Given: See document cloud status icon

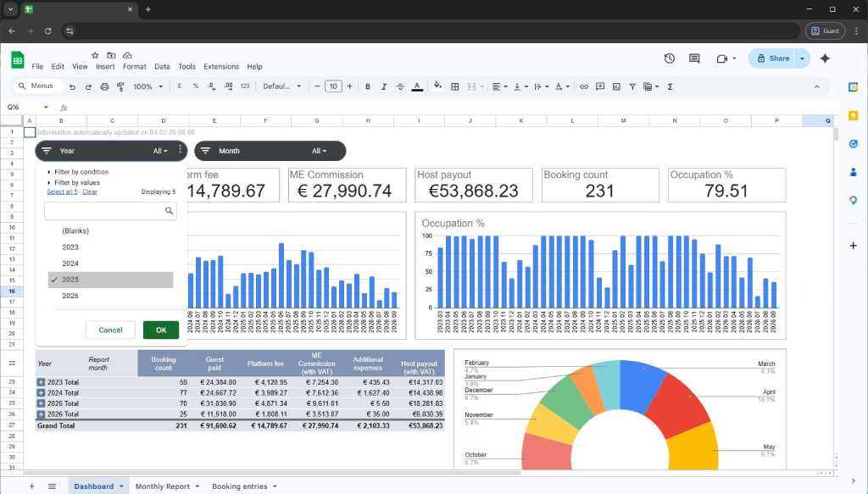Looking at the screenshot, I should coord(127,55).
